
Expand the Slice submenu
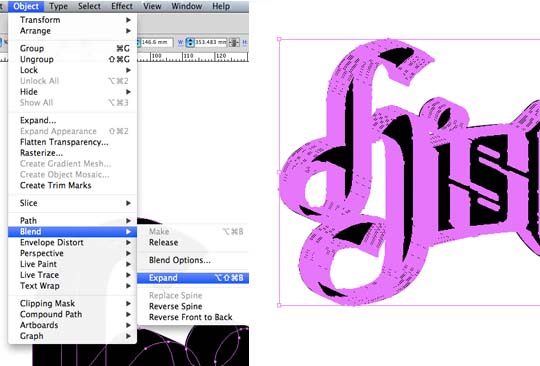click(72, 203)
